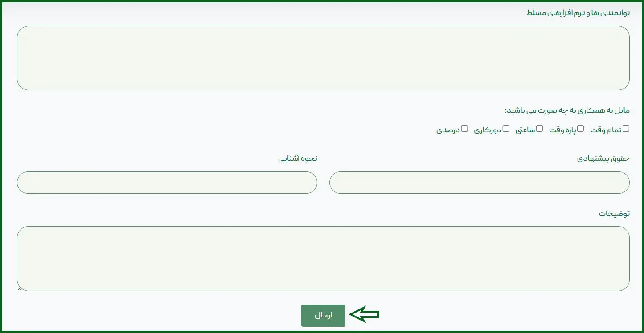Click the مایل به همکاری question text

(567, 110)
